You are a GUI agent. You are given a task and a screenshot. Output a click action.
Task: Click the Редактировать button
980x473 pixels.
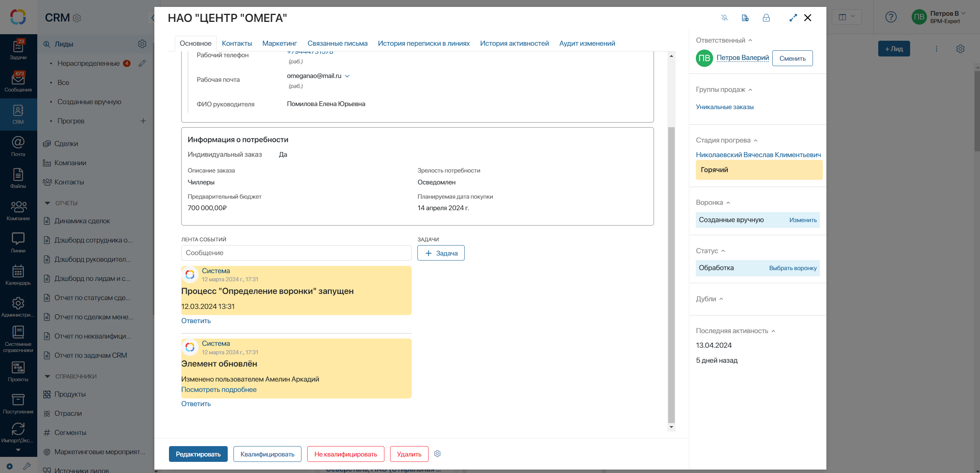coord(198,454)
